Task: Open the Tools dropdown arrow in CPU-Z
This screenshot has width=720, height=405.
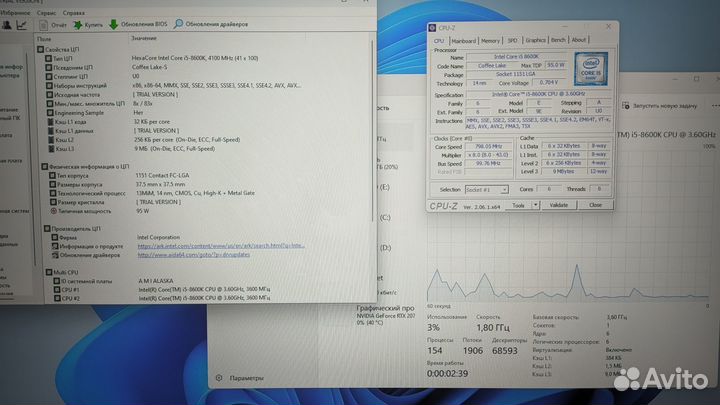Action: pyautogui.click(x=535, y=205)
